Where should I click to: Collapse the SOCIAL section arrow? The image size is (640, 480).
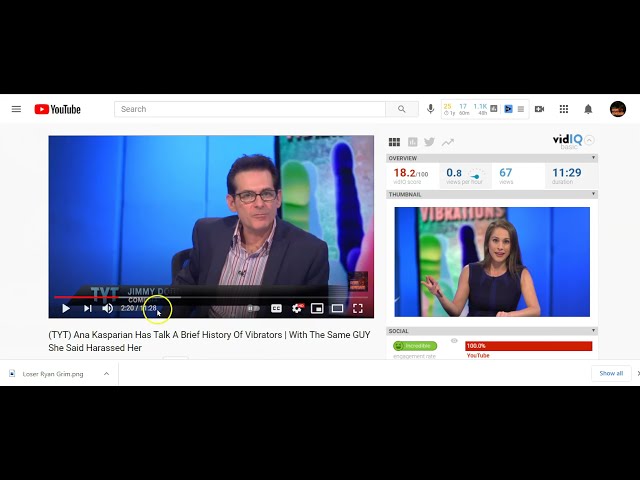pos(593,330)
